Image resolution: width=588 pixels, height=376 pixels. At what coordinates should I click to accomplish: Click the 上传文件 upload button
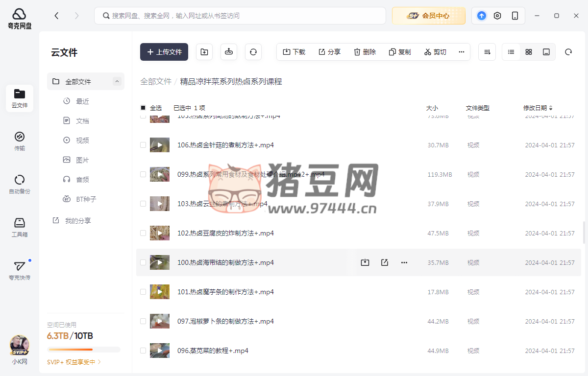click(x=164, y=52)
